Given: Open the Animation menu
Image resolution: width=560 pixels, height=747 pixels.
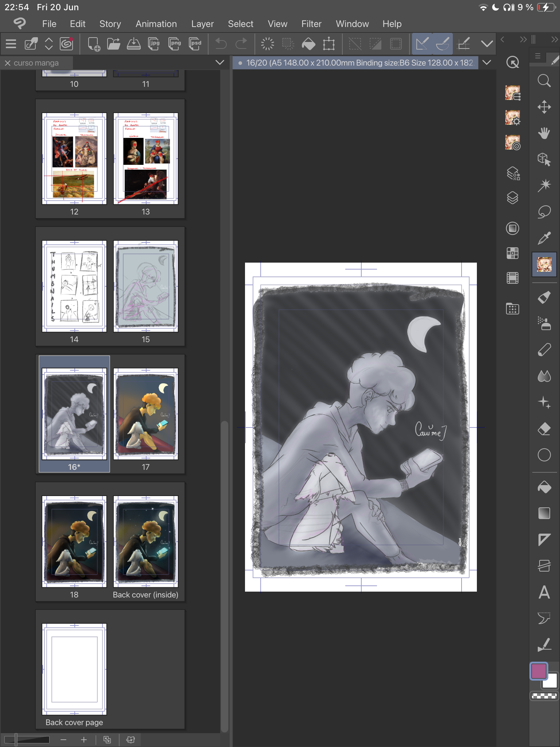Looking at the screenshot, I should [x=156, y=24].
